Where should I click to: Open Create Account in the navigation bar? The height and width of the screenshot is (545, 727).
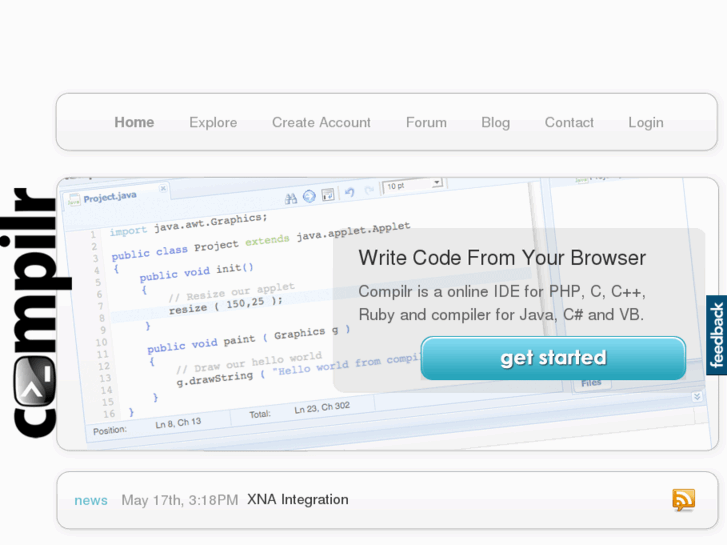321,122
